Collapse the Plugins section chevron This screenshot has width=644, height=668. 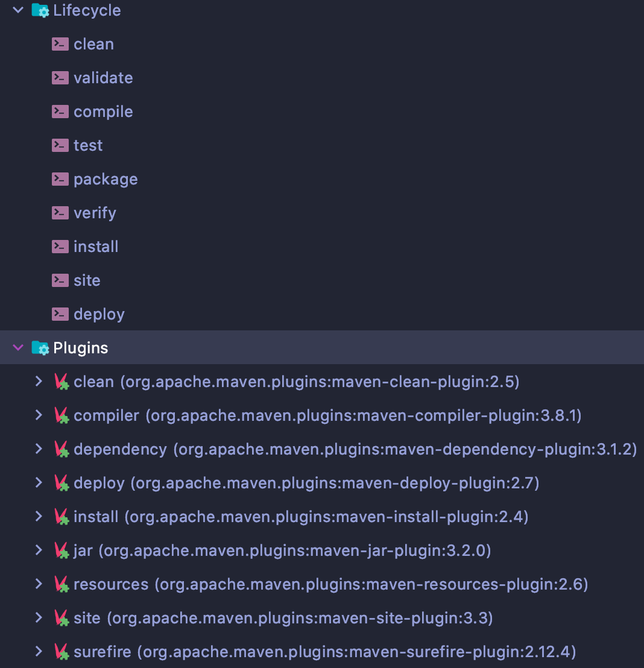[18, 348]
